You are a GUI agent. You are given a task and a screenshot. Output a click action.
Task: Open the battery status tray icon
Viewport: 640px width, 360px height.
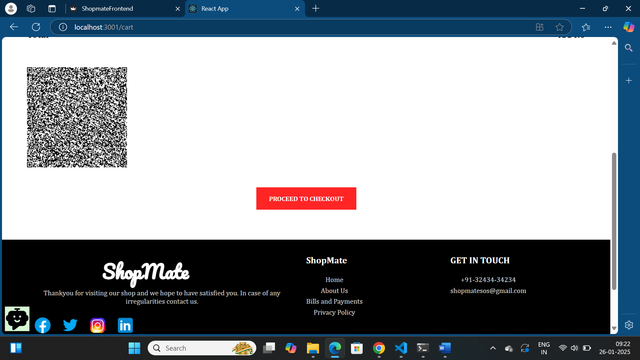(x=587, y=348)
